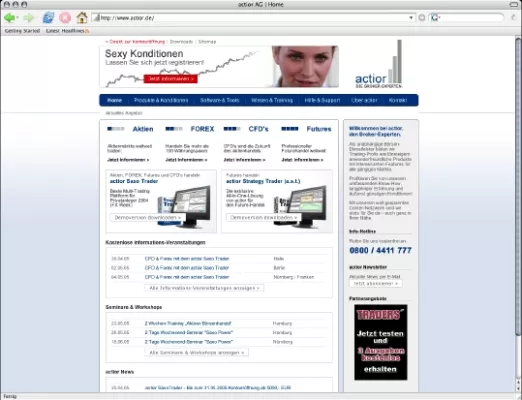Reload the page with the refresh icon

(x=48, y=18)
